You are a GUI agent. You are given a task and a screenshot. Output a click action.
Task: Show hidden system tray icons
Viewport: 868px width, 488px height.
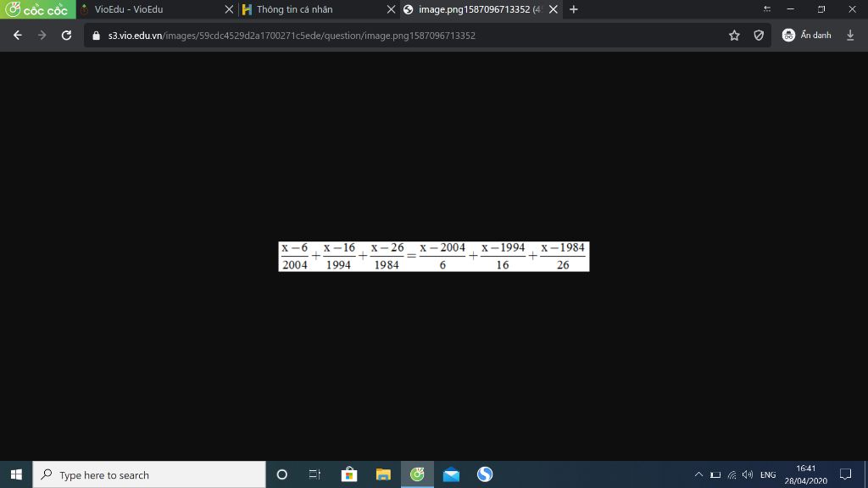point(698,474)
